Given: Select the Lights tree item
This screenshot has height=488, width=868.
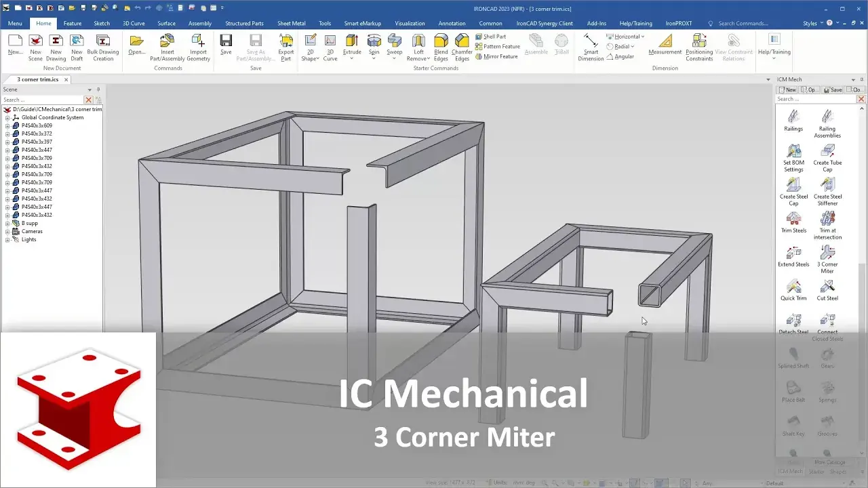Looking at the screenshot, I should pyautogui.click(x=28, y=239).
